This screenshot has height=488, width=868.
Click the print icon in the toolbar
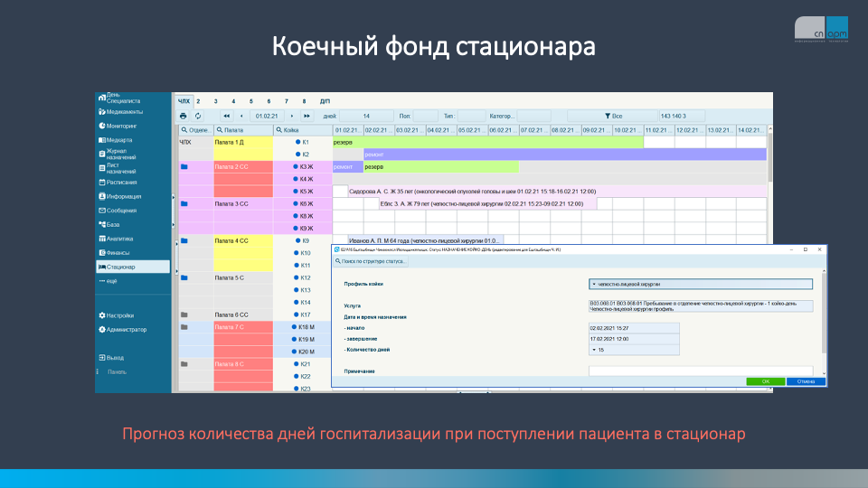184,117
